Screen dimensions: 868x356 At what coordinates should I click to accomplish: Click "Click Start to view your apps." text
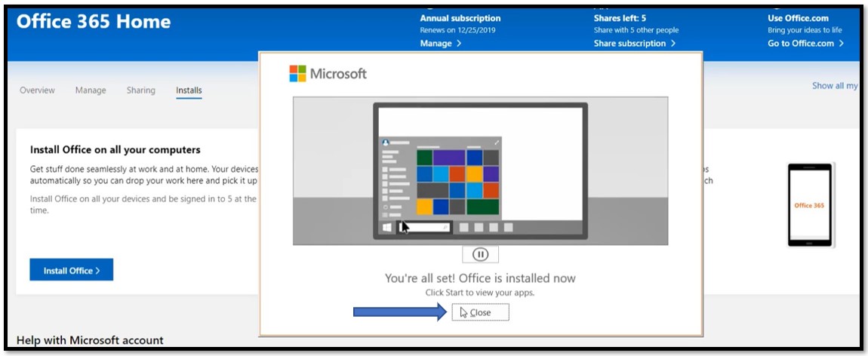click(x=480, y=293)
